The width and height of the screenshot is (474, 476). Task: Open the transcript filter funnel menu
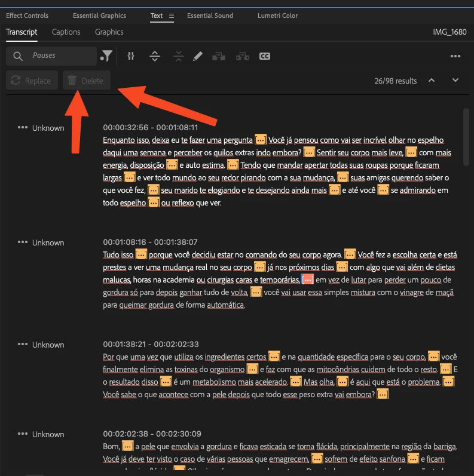[106, 56]
